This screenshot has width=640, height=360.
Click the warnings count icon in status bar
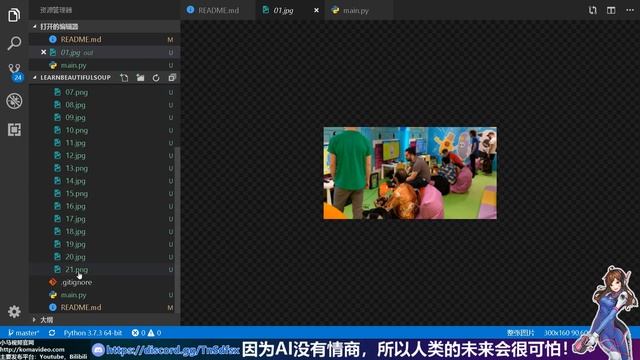click(x=154, y=333)
